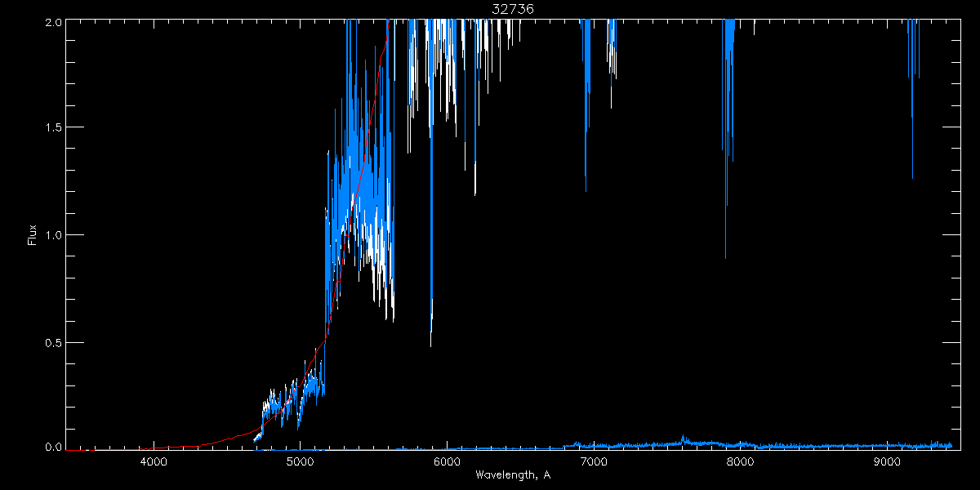Click the 1.0 y-axis tick label
Screen dimensions: 980x490
pos(51,235)
